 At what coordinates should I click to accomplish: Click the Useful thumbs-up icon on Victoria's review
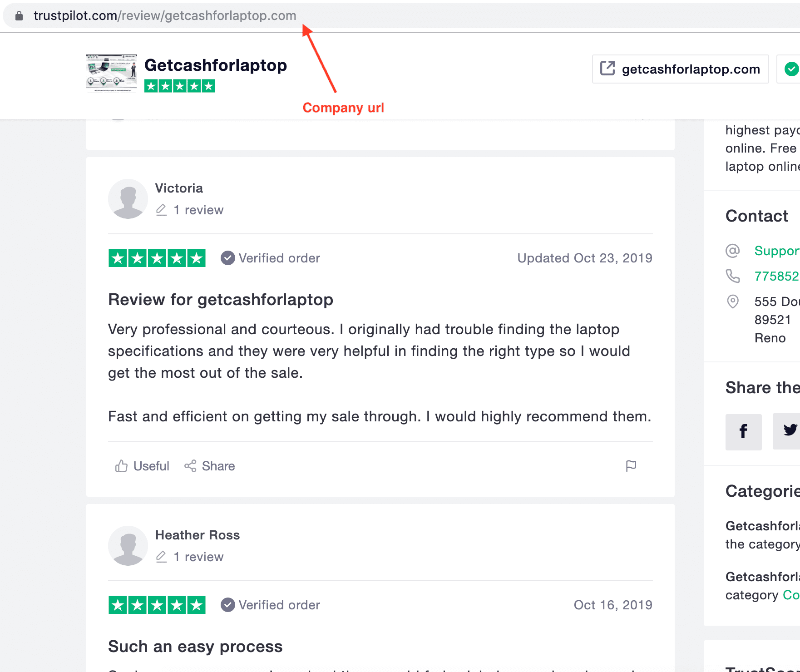coord(121,466)
